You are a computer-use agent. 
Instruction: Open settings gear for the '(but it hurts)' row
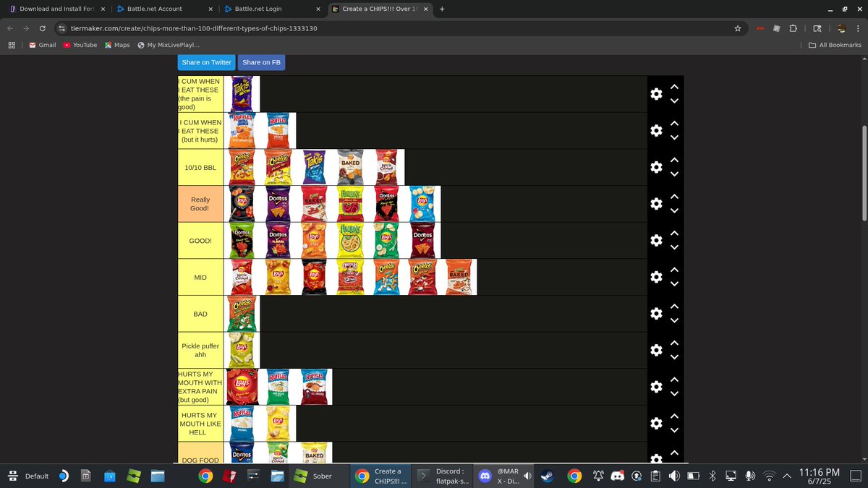(x=656, y=131)
